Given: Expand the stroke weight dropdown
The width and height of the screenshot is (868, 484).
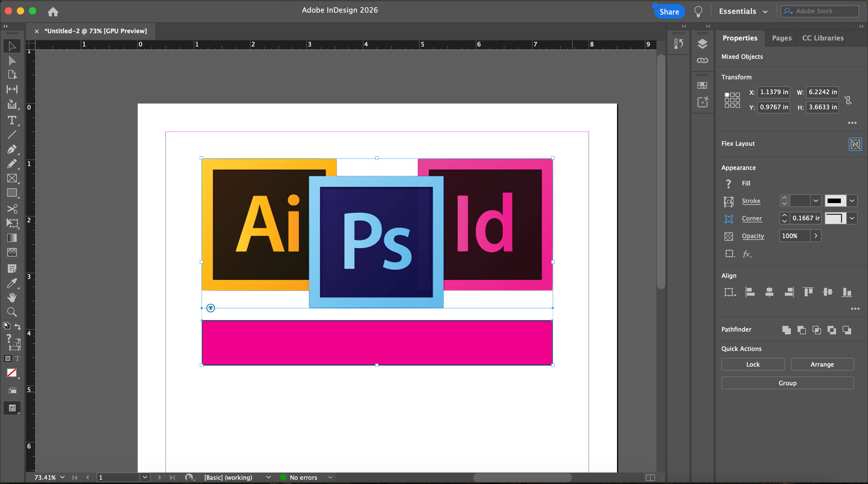Looking at the screenshot, I should (816, 201).
